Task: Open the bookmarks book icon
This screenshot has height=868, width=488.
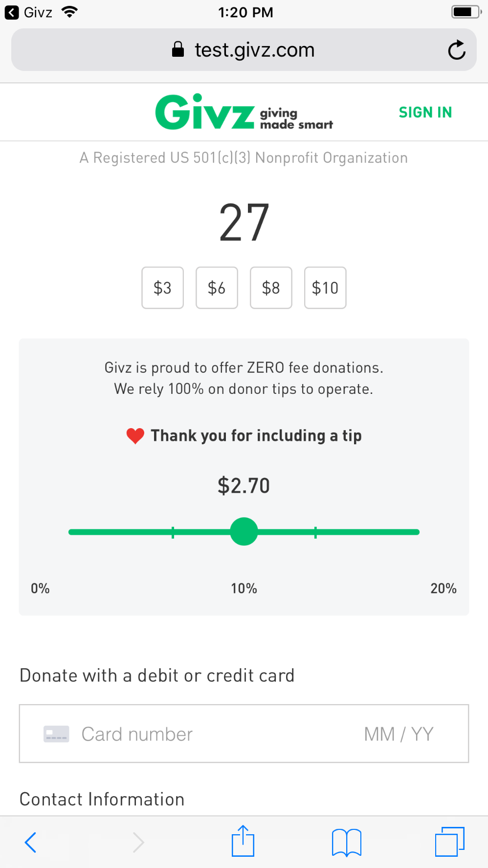Action: click(346, 842)
